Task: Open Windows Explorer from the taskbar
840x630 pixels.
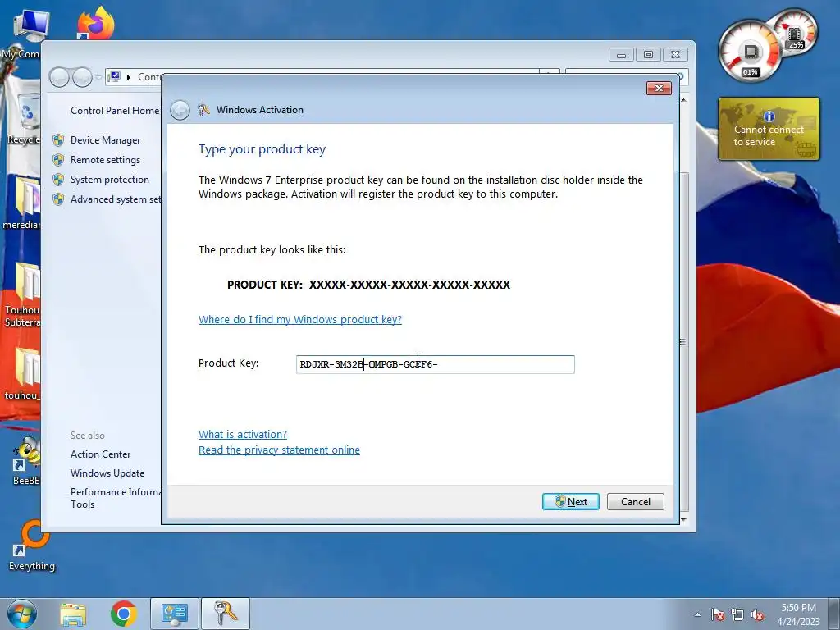Action: [73, 614]
